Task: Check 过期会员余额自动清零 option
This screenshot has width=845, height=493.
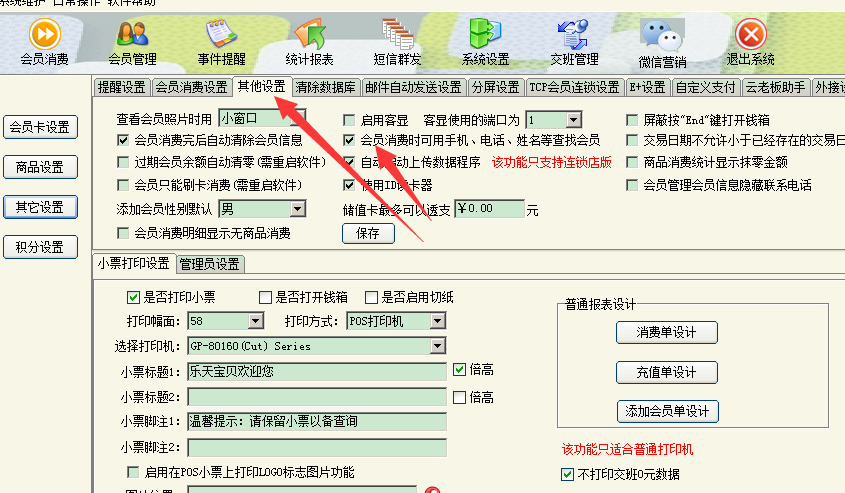Action: pos(124,162)
